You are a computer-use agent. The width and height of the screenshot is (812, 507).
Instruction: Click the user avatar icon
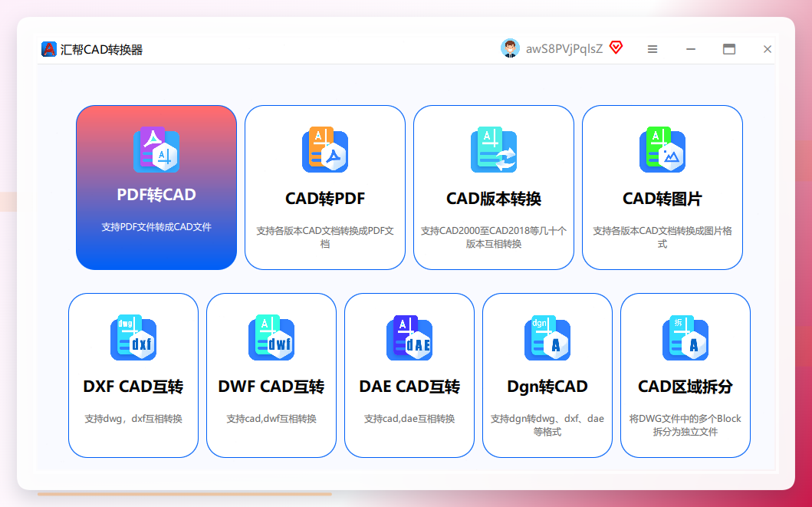click(510, 48)
